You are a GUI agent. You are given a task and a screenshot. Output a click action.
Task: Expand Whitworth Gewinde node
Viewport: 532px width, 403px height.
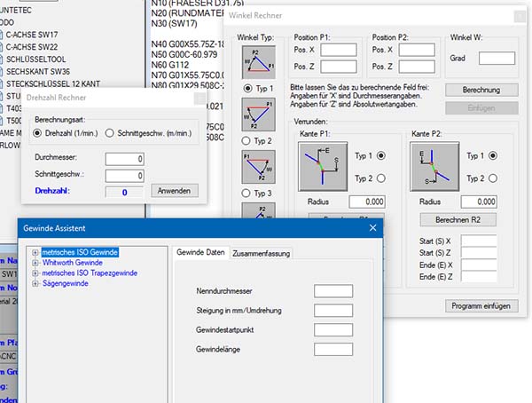pyautogui.click(x=35, y=263)
